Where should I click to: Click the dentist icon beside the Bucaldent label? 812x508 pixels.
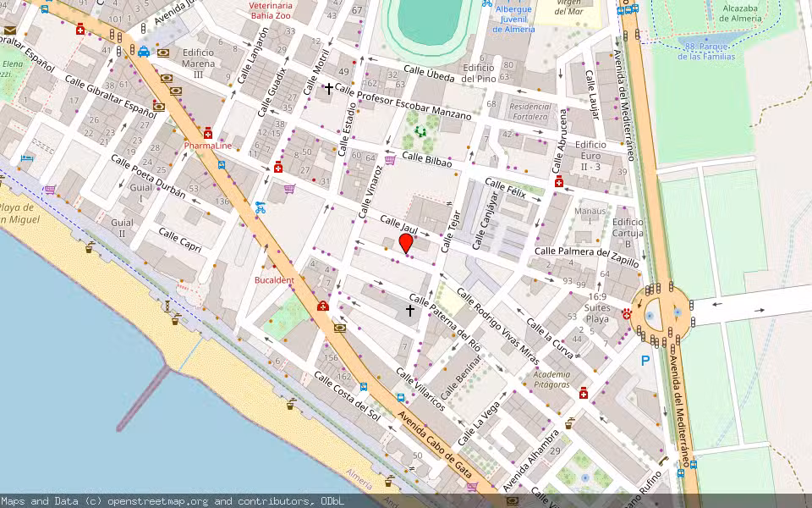[322, 306]
